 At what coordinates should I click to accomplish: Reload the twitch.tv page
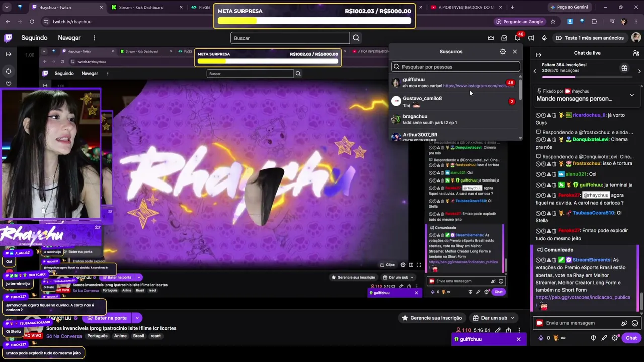(x=32, y=22)
